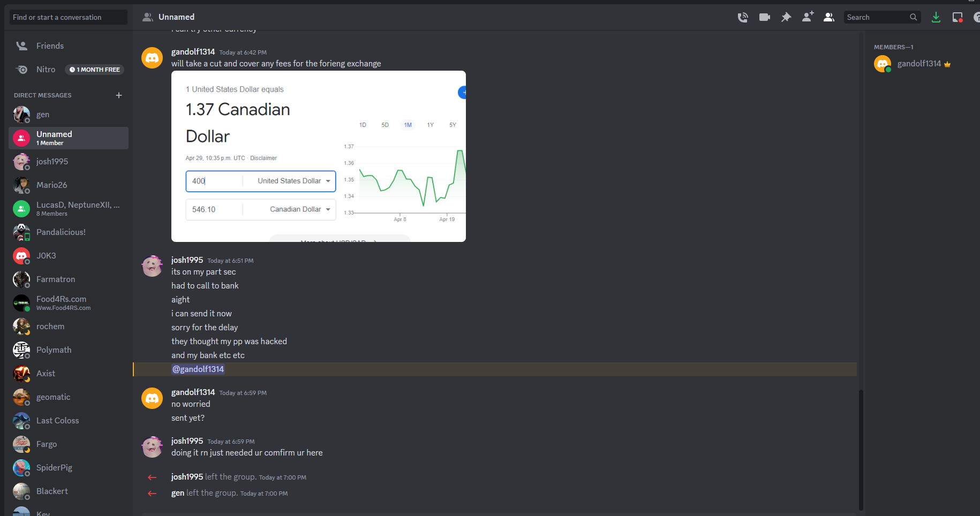Image resolution: width=980 pixels, height=516 pixels.
Task: Open pinned messages
Action: [786, 17]
